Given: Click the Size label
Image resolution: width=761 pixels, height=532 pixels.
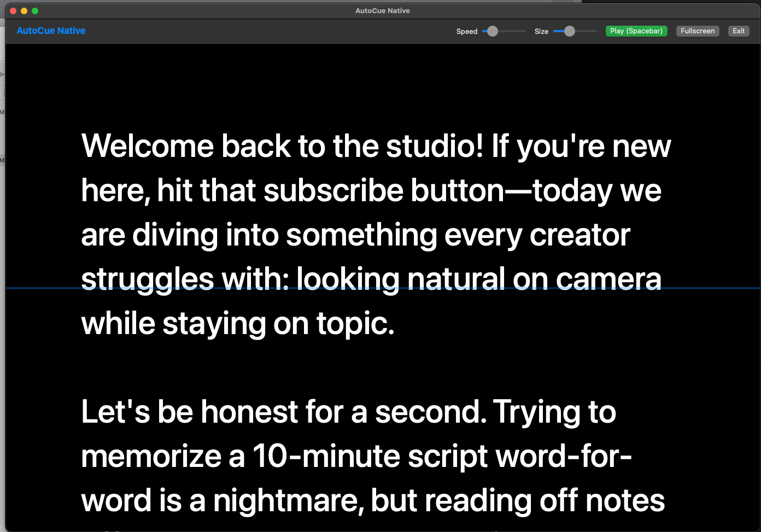Looking at the screenshot, I should click(x=541, y=31).
